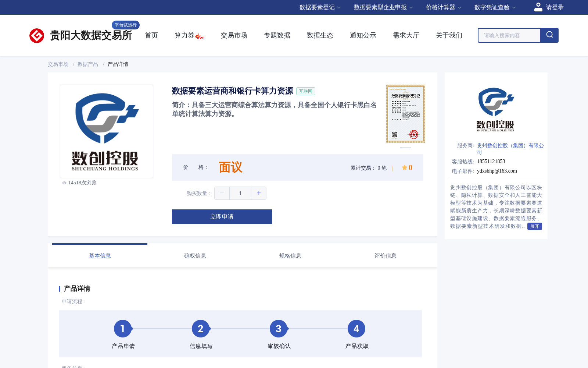The width and height of the screenshot is (588, 368).
Task: Click the search magnifier button
Action: pyautogui.click(x=549, y=35)
